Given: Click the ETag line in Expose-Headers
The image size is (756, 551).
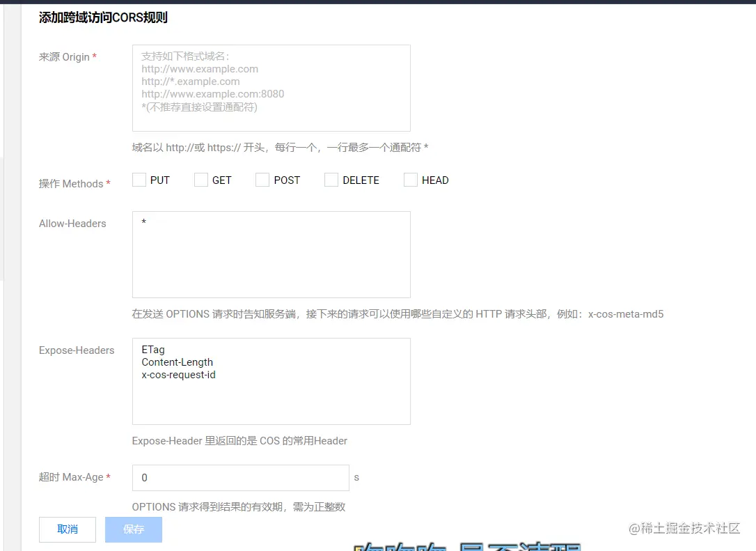Looking at the screenshot, I should [153, 349].
